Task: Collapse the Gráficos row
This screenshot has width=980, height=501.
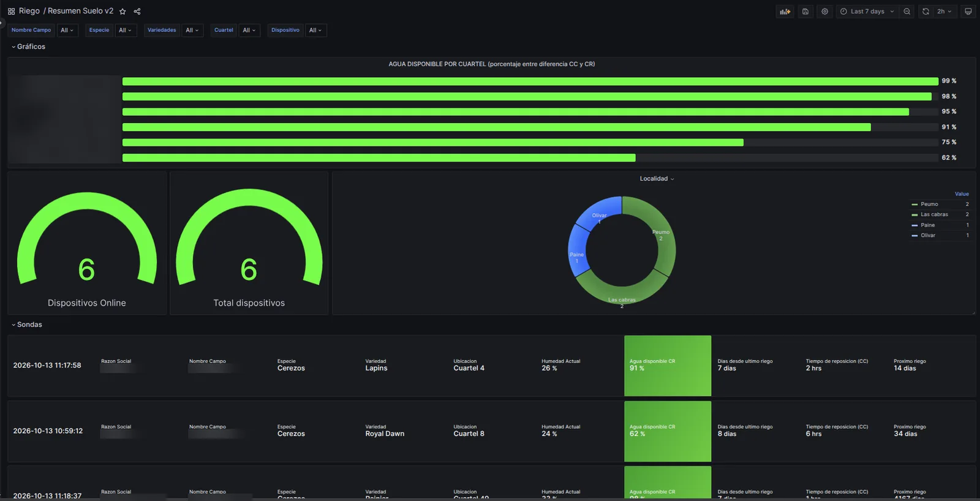Action: click(x=28, y=47)
